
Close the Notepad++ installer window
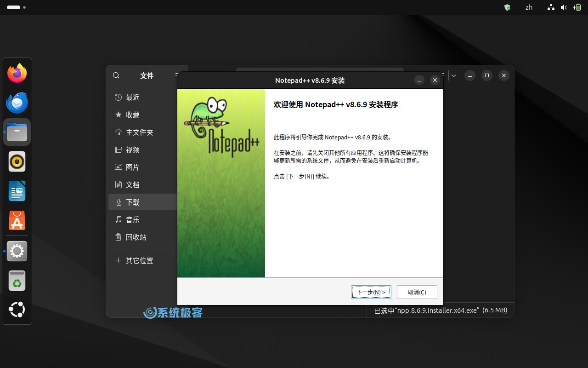[435, 80]
